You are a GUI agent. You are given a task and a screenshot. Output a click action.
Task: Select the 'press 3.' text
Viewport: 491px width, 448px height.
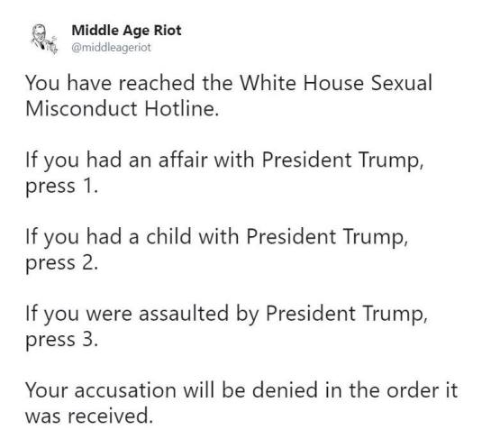point(61,340)
